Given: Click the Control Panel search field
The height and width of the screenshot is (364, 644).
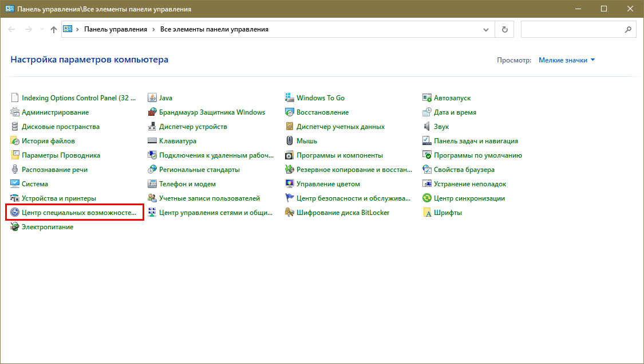Looking at the screenshot, I should (x=571, y=29).
